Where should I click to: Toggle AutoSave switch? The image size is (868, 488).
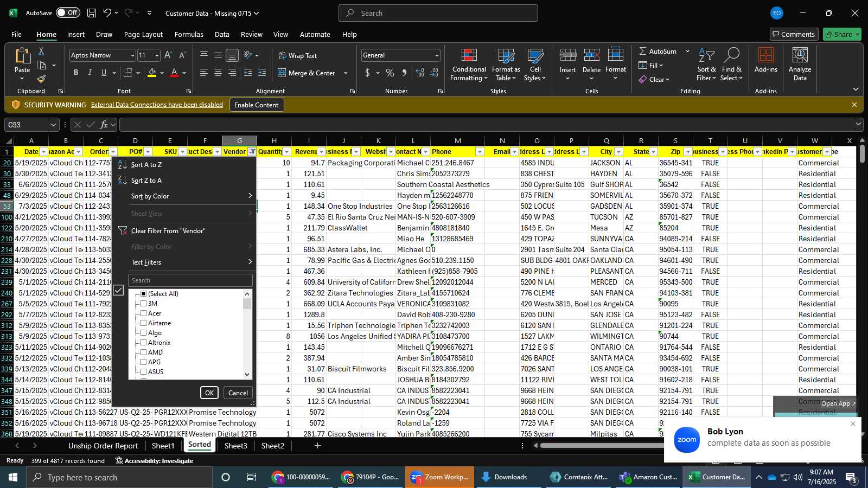pos(68,12)
